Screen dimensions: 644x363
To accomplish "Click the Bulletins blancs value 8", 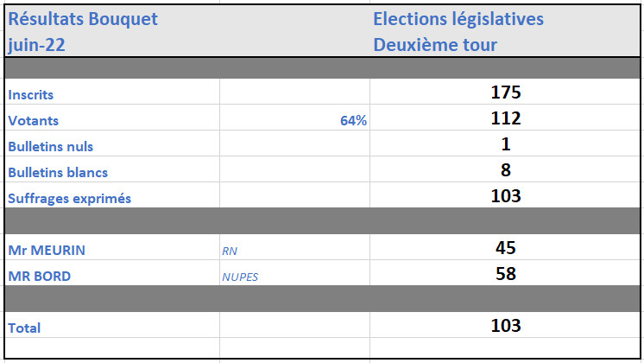I will tap(506, 170).
